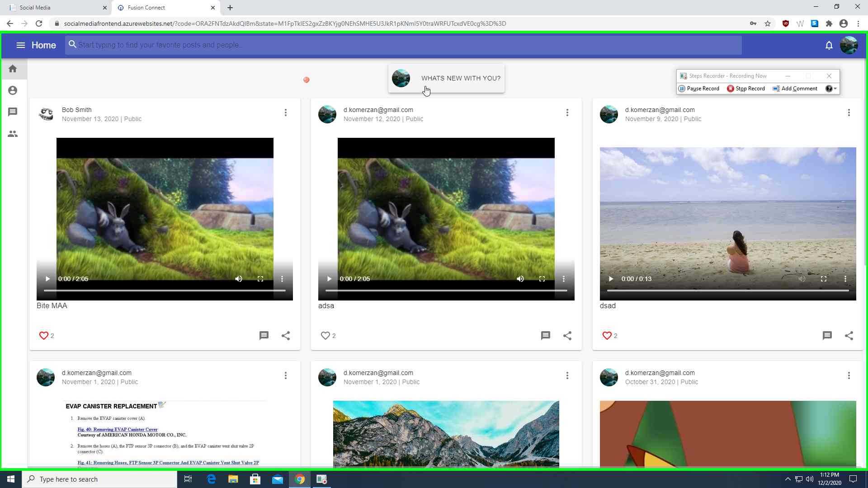The width and height of the screenshot is (868, 488).
Task: Pause Record in Steps Recorder
Action: (699, 89)
